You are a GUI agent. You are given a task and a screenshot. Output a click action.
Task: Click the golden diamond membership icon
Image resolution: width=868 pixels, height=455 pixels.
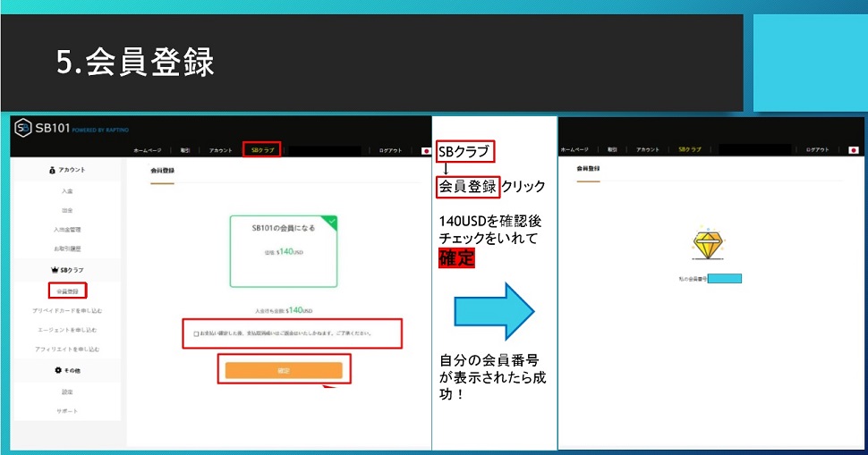coord(708,243)
